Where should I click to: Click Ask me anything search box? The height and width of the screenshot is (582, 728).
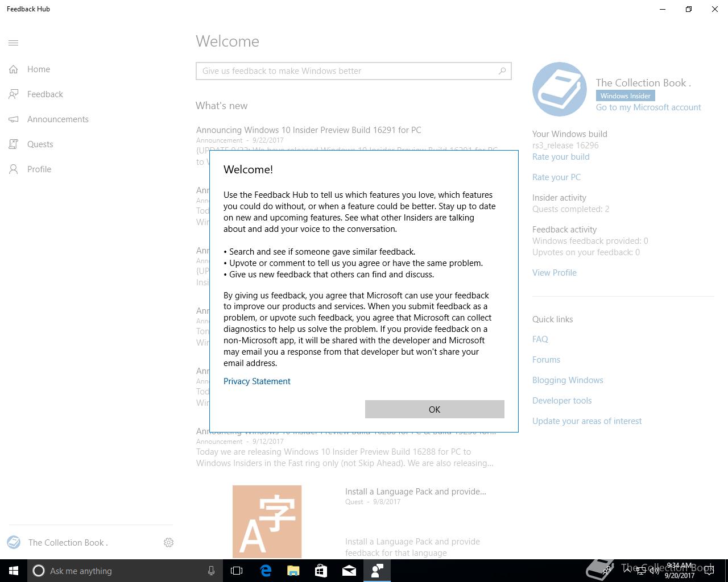click(x=125, y=571)
